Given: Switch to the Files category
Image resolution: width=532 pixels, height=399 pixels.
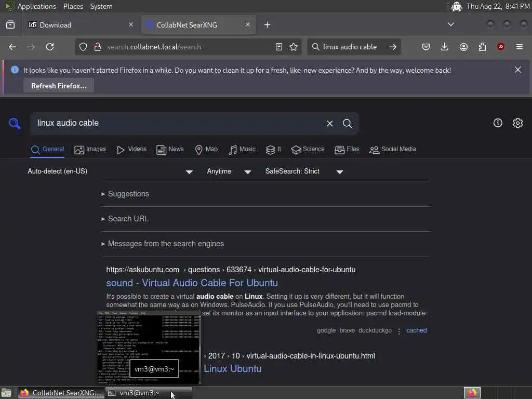Looking at the screenshot, I should coord(347,149).
